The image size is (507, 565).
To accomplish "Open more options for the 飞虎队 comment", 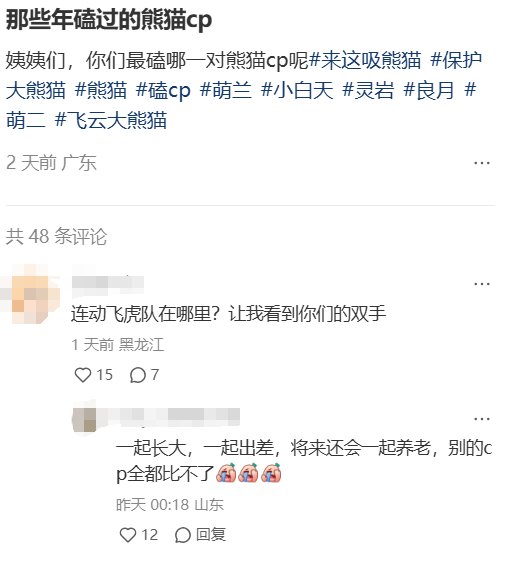I will tap(482, 284).
